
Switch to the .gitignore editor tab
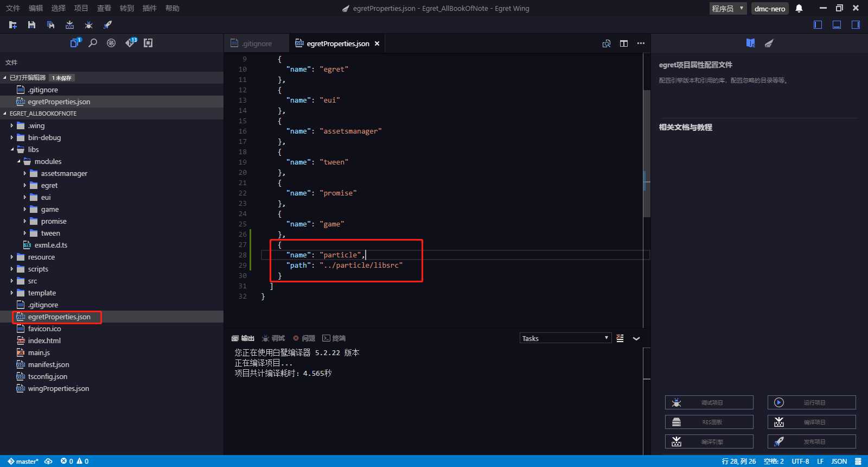tap(256, 43)
